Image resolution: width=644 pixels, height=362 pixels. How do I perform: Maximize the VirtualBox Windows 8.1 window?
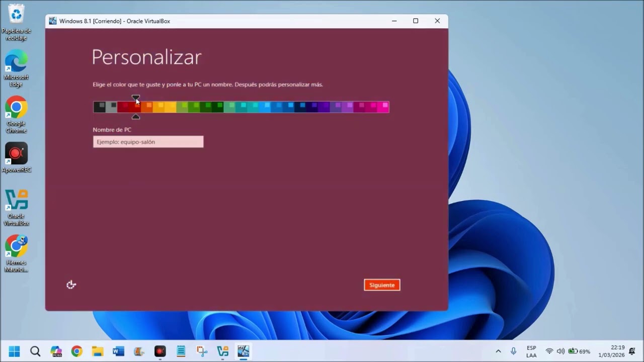pos(416,21)
